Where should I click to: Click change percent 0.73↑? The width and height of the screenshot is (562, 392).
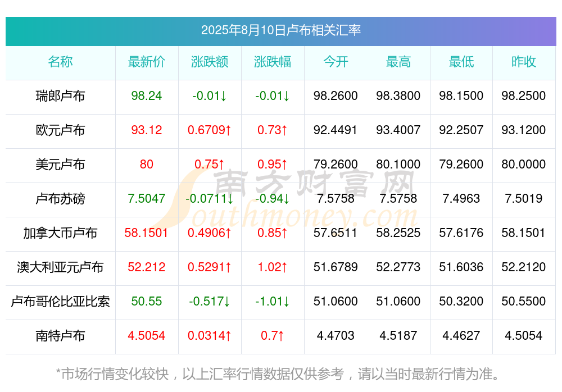pos(273,130)
